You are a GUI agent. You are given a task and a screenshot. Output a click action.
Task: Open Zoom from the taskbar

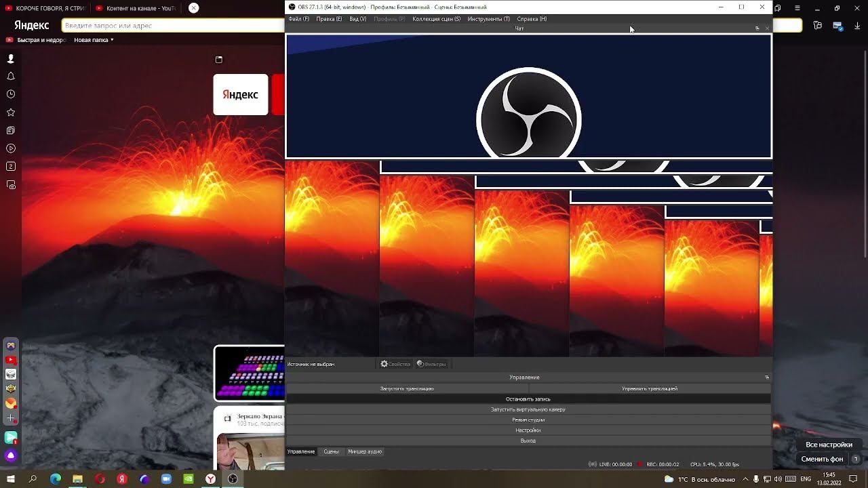pyautogui.click(x=166, y=479)
